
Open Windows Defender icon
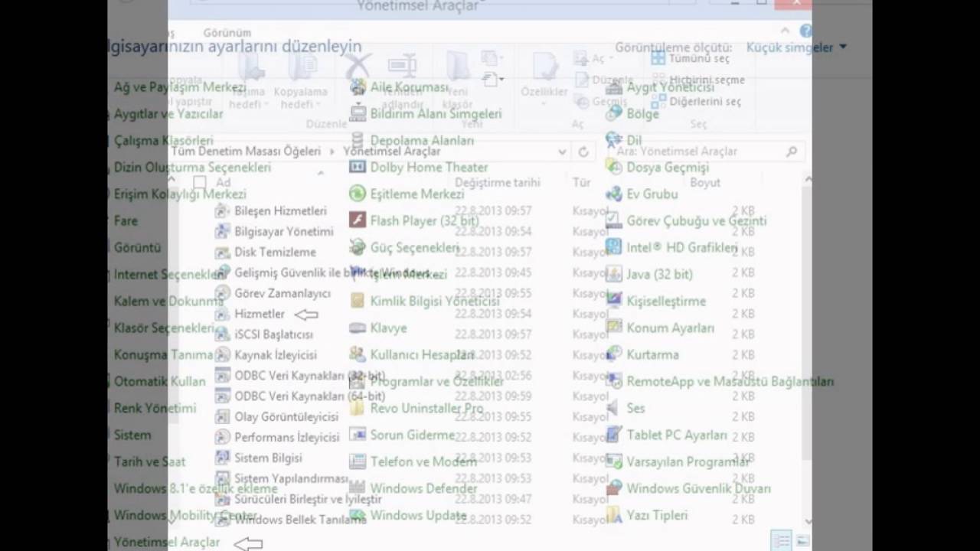[358, 488]
